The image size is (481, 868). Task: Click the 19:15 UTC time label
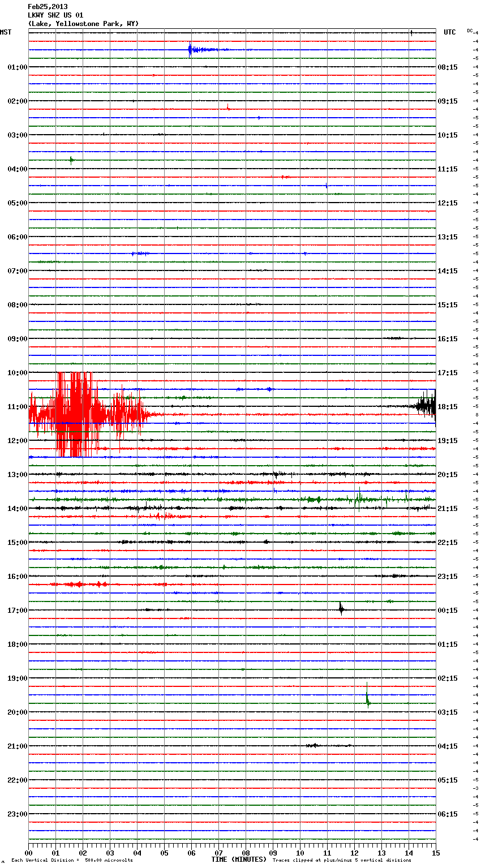[448, 441]
